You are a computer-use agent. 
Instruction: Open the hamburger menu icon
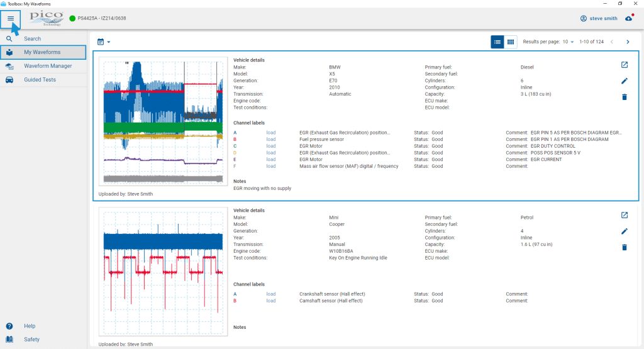(x=11, y=18)
